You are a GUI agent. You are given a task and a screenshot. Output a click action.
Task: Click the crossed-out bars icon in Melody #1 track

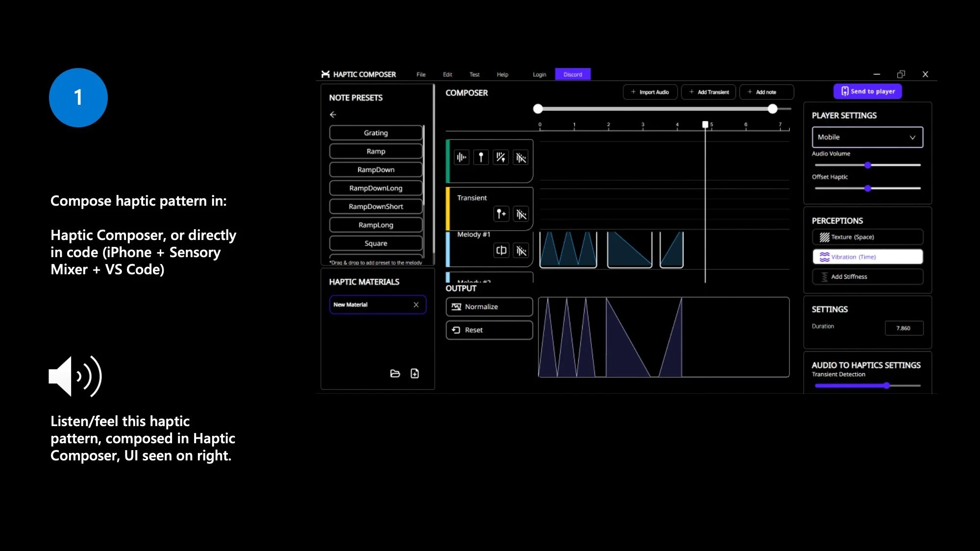pos(521,251)
